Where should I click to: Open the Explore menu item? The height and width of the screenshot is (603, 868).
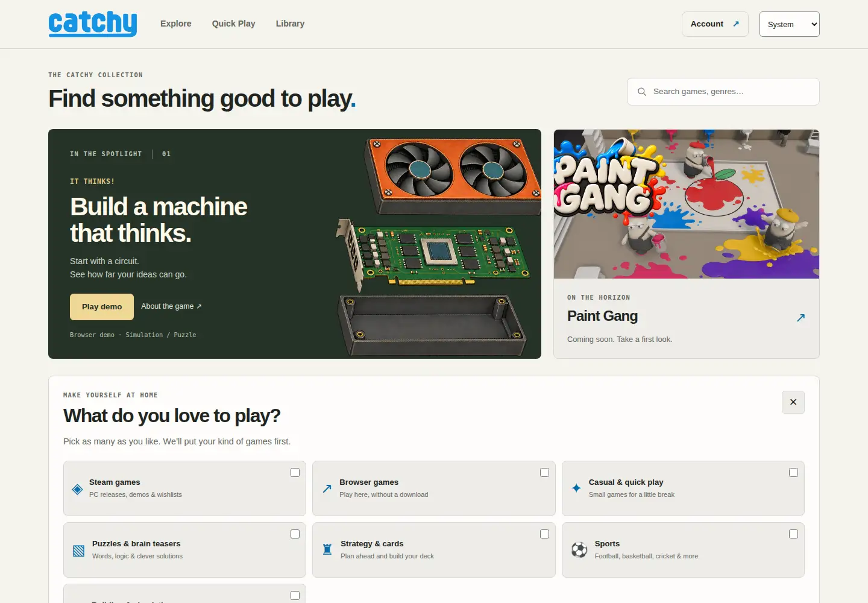(x=176, y=24)
